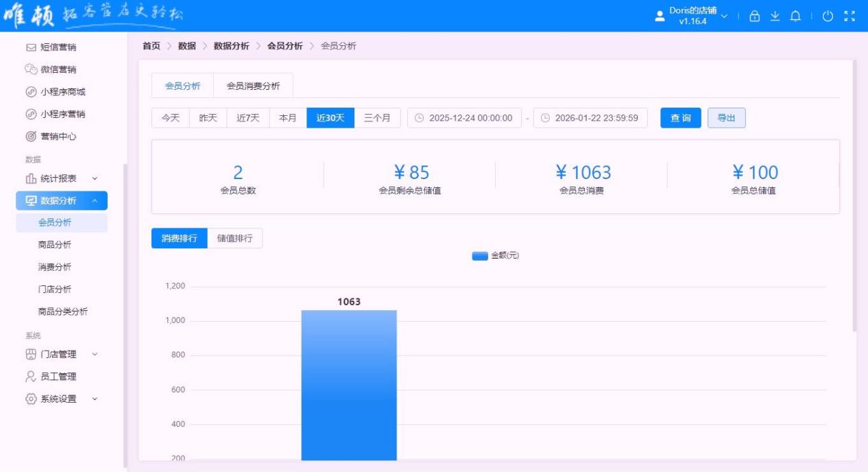This screenshot has width=868, height=472.
Task: Open 微信营销 from the sidebar
Action: 58,69
